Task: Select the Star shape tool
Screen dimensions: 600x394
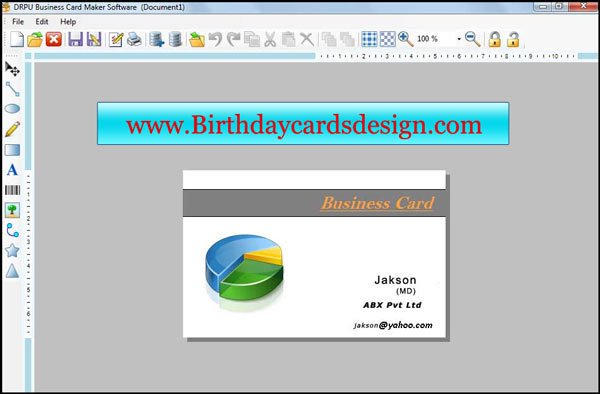Action: [x=12, y=251]
